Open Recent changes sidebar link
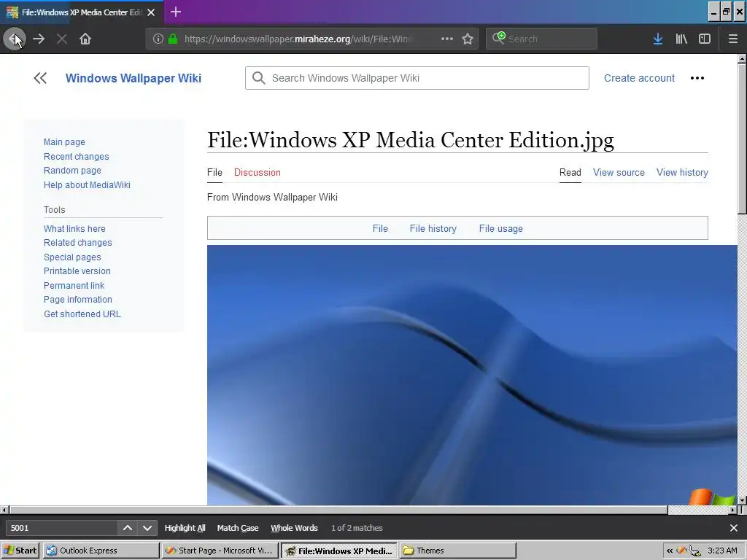The height and width of the screenshot is (560, 747). (x=76, y=157)
